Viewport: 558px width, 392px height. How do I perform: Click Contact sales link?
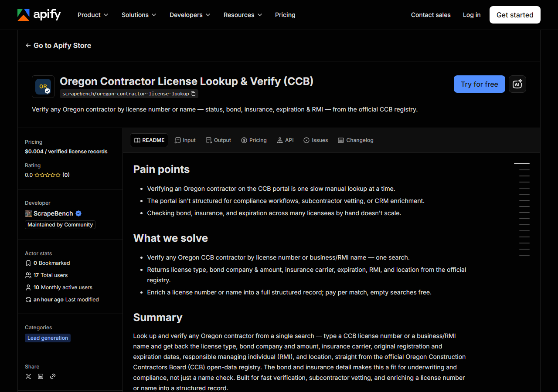click(x=431, y=15)
